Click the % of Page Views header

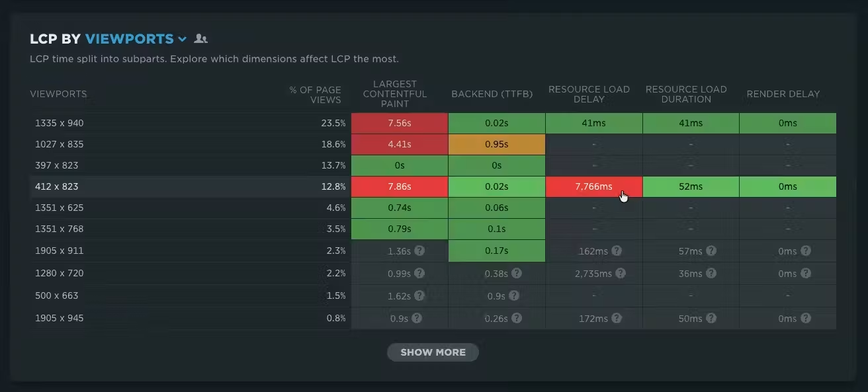point(316,95)
